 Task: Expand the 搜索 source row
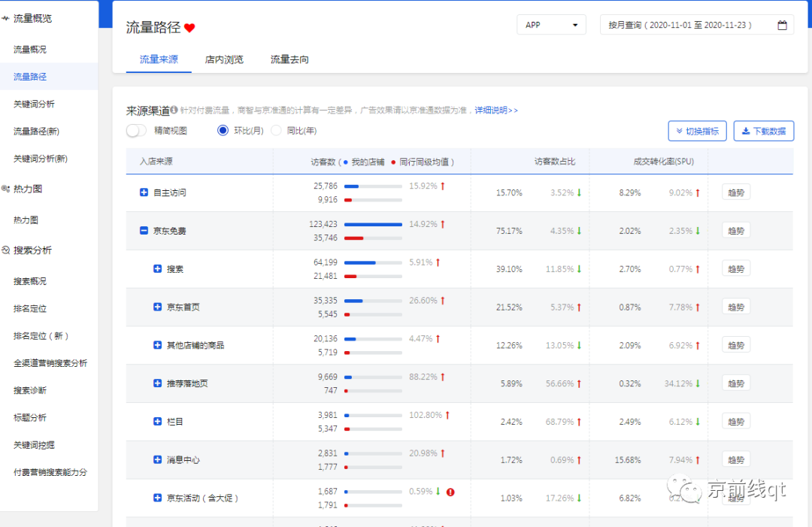point(157,268)
